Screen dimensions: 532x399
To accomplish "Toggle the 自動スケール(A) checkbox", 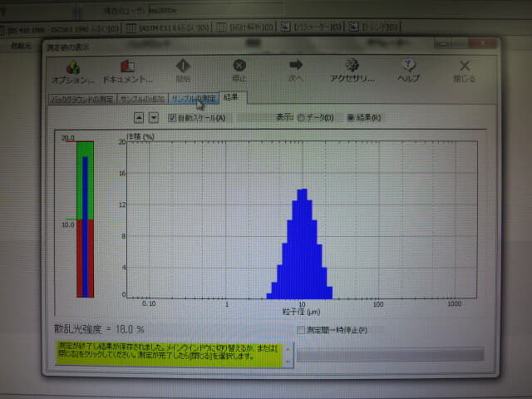I will click(173, 118).
